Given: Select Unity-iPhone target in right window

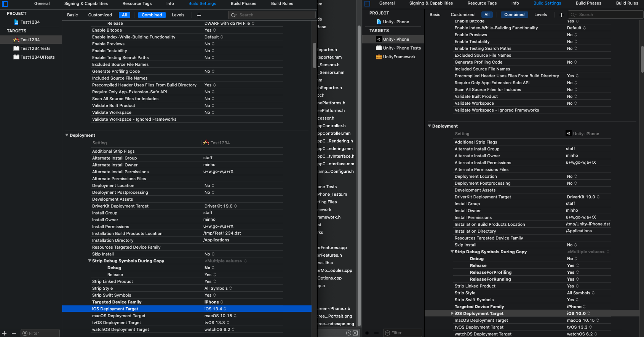Looking at the screenshot, I should pos(396,39).
